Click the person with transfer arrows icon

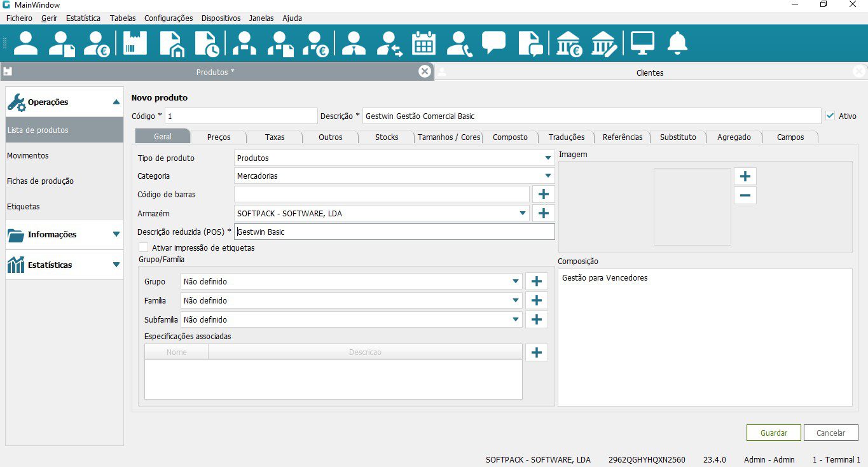[x=389, y=43]
